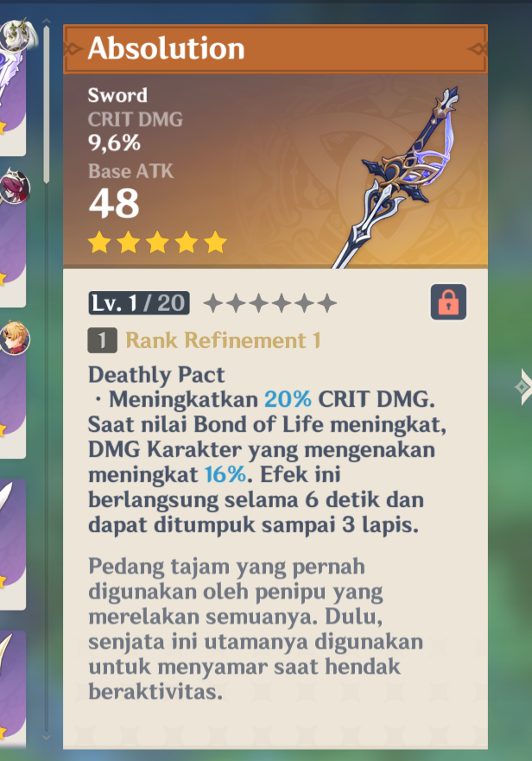Select the weapon card equipped by Rosaria
The width and height of the screenshot is (532, 761).
click(x=13, y=238)
